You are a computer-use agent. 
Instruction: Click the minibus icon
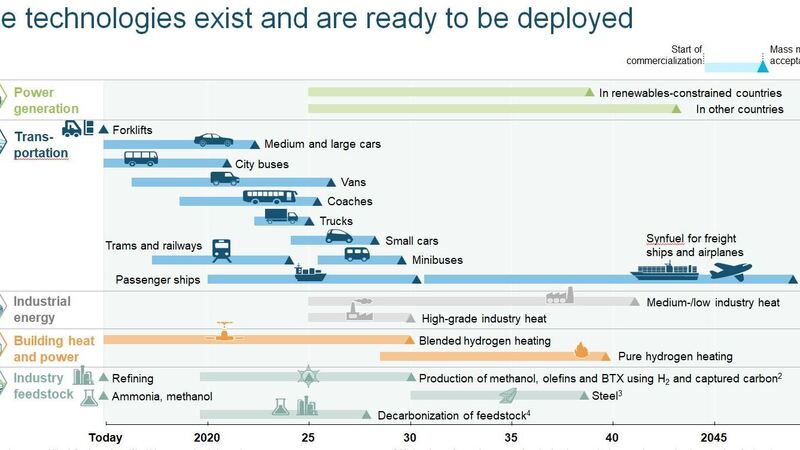click(357, 254)
